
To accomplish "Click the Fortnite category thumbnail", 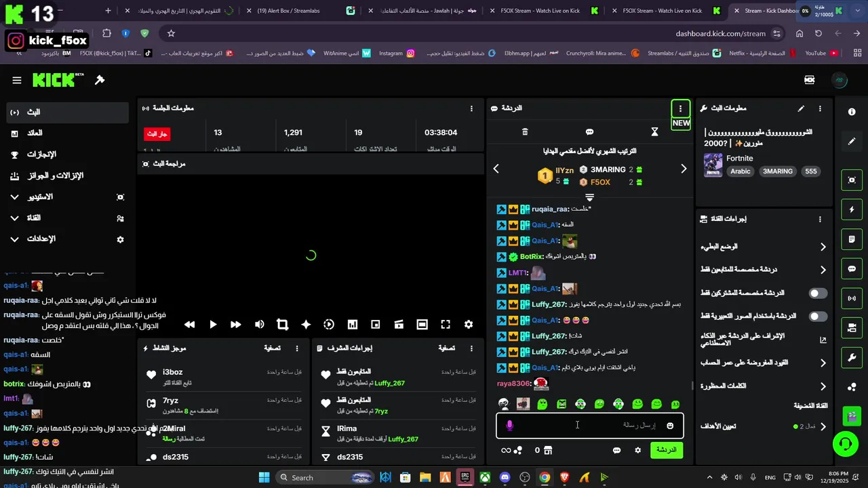I will pos(713,165).
